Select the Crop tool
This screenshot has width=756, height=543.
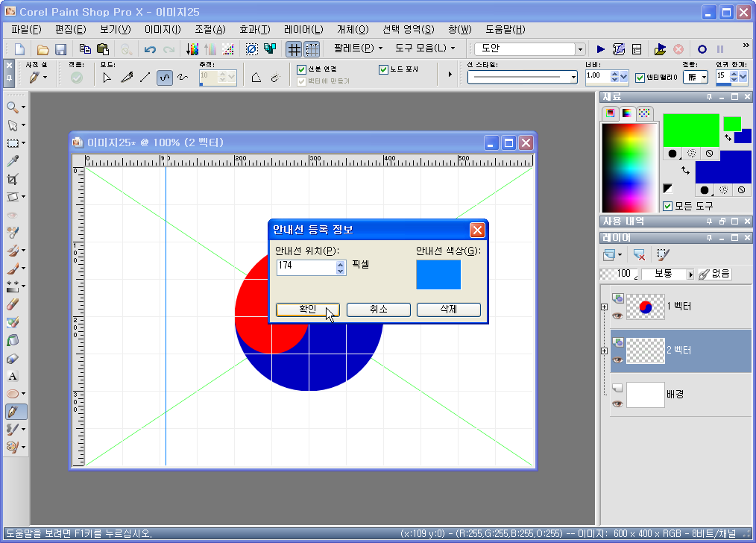(x=13, y=179)
